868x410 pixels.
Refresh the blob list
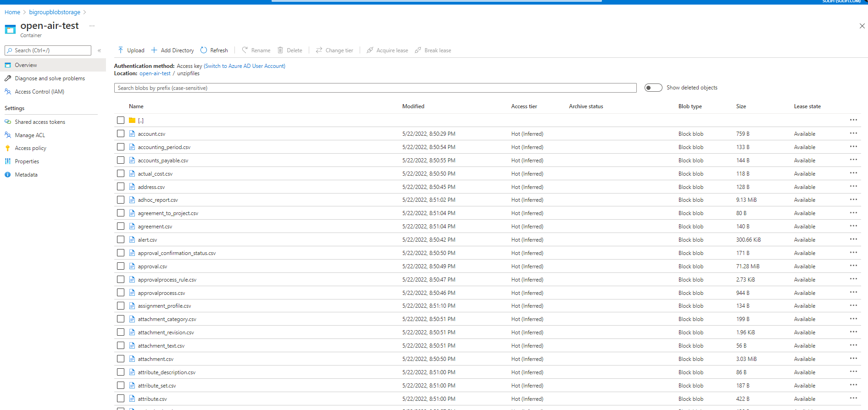pyautogui.click(x=214, y=50)
